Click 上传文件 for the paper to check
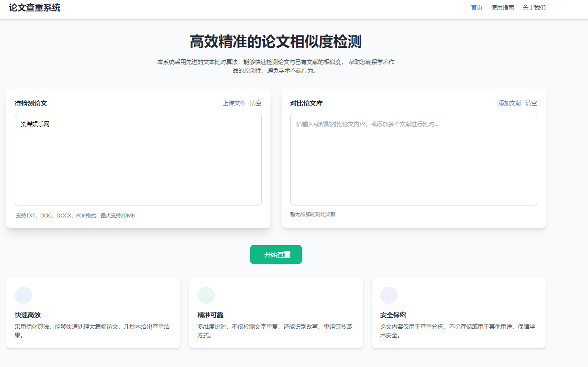The image size is (588, 367). (234, 103)
